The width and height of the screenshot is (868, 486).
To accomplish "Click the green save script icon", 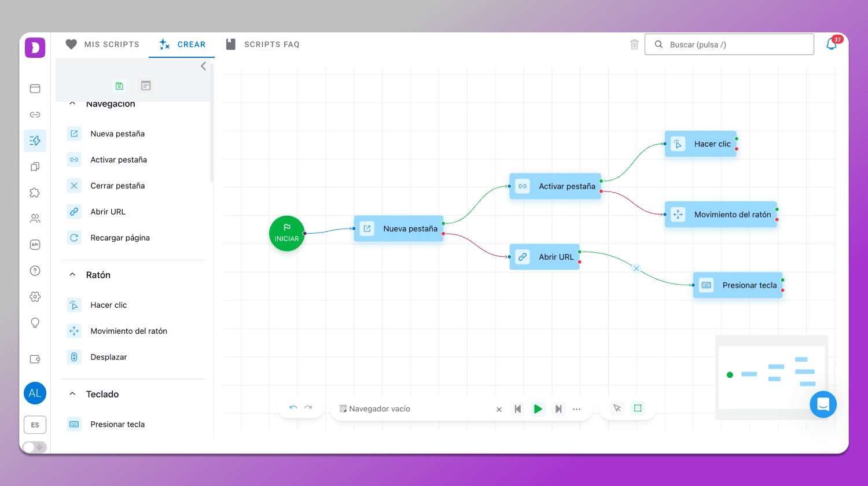I will (x=119, y=86).
